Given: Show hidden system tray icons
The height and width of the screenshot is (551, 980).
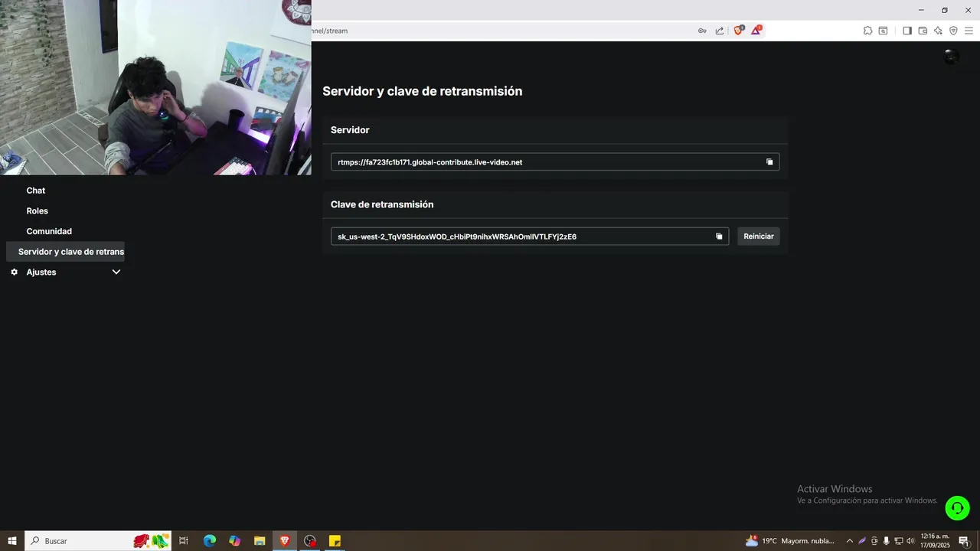Looking at the screenshot, I should [849, 541].
